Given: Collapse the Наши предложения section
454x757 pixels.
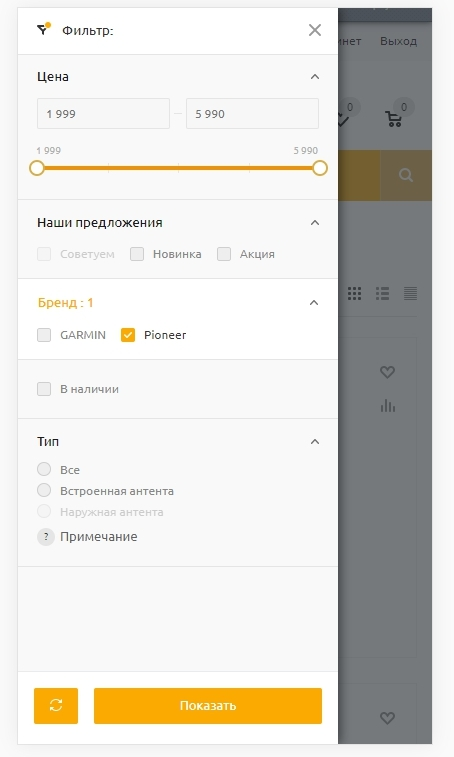Looking at the screenshot, I should pyautogui.click(x=315, y=223).
